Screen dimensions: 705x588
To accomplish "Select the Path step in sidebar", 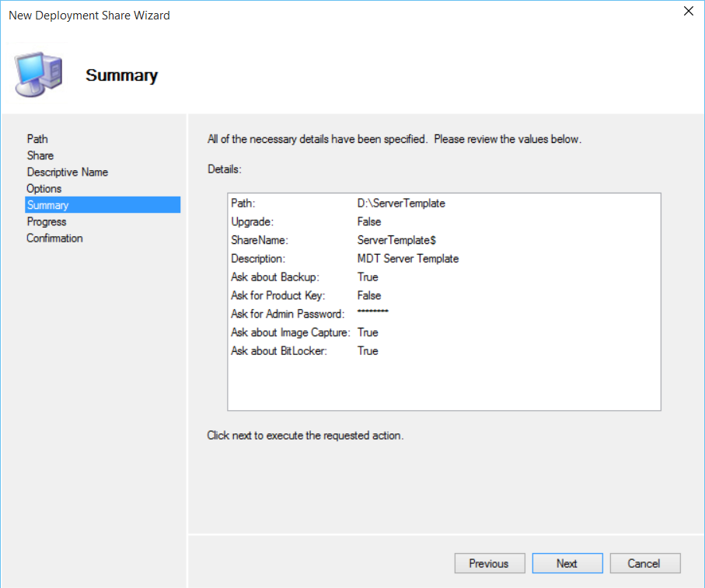I will pyautogui.click(x=37, y=139).
